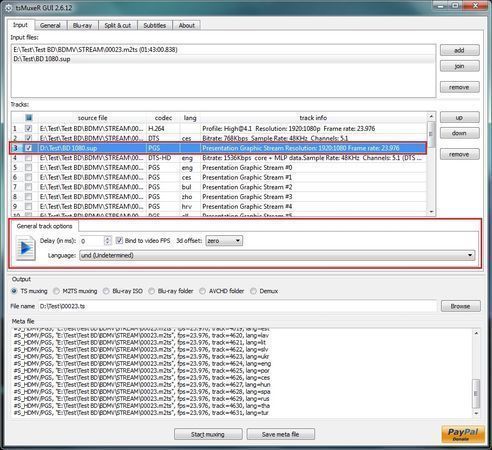Select input file 00023.m2ts entry
The width and height of the screenshot is (492, 450).
223,50
